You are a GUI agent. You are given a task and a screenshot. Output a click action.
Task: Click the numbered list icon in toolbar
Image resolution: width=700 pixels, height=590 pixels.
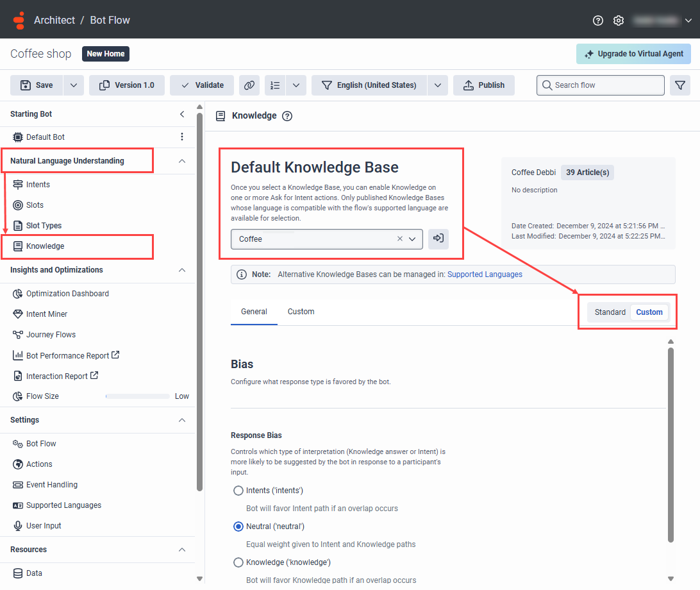tap(275, 85)
